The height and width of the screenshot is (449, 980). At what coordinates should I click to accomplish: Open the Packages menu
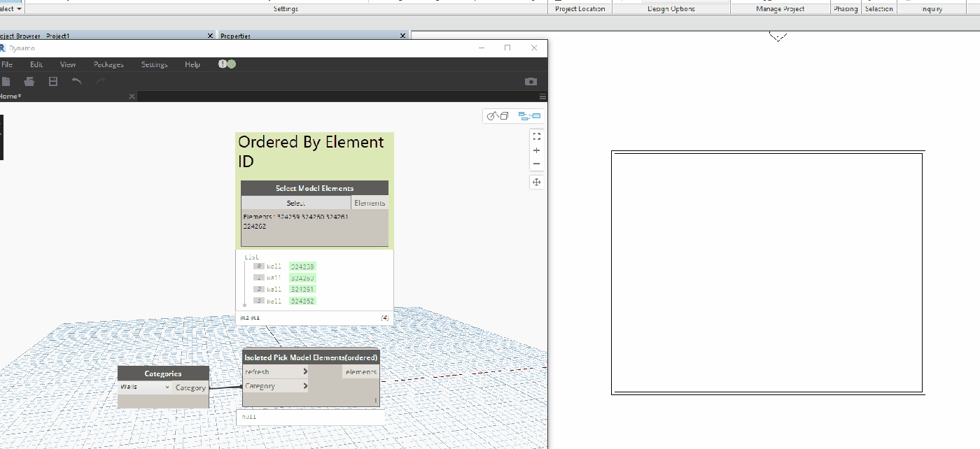tap(108, 64)
